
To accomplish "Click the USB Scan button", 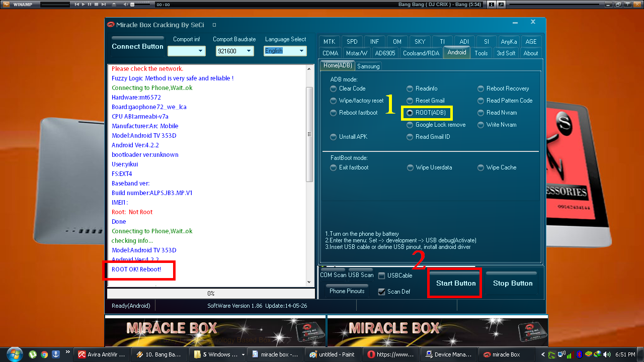I will point(361,274).
